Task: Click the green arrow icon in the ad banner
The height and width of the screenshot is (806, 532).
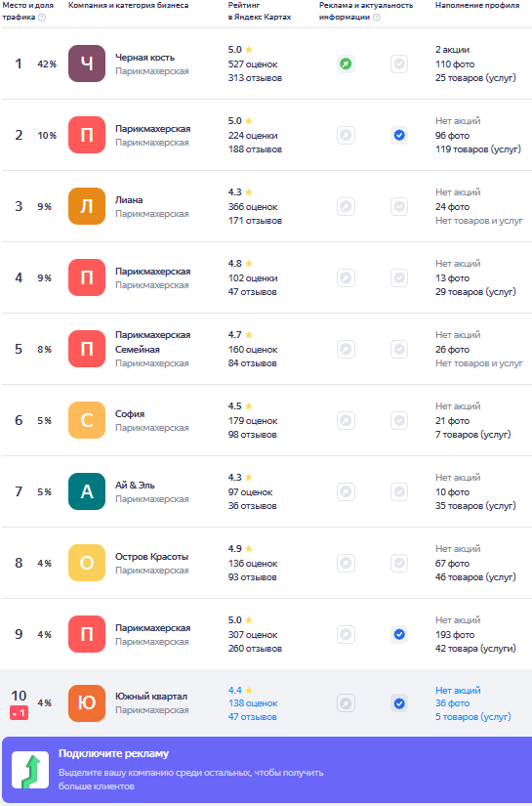Action: (30, 770)
